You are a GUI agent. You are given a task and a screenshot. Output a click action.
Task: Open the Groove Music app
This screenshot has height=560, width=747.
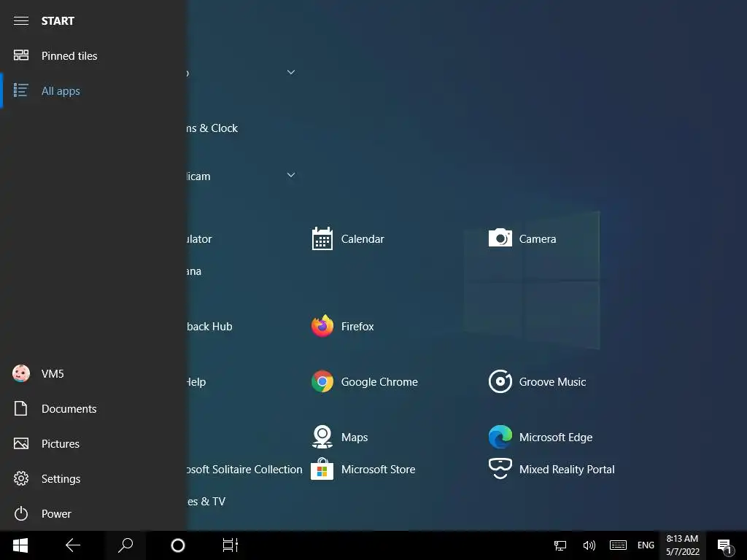point(538,382)
